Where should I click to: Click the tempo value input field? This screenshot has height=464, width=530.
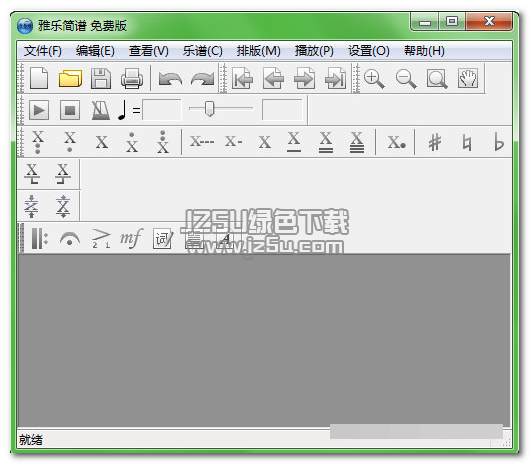pyautogui.click(x=162, y=109)
